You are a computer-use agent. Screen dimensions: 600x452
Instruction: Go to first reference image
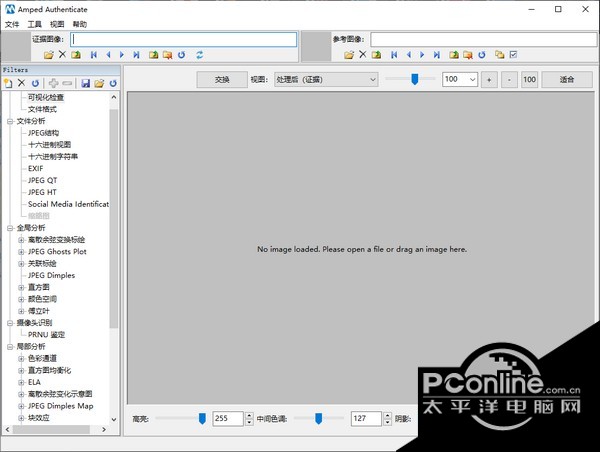[x=394, y=55]
